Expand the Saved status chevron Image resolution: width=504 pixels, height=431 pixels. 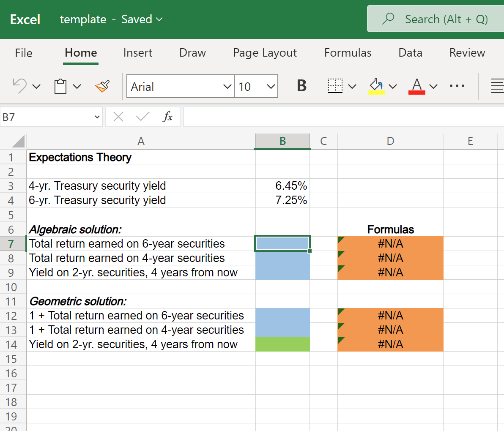click(159, 19)
